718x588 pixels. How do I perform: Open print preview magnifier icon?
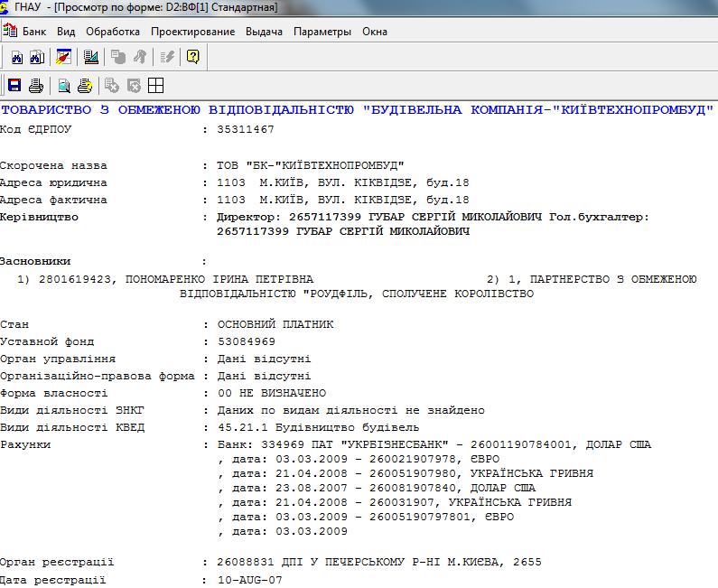(63, 86)
